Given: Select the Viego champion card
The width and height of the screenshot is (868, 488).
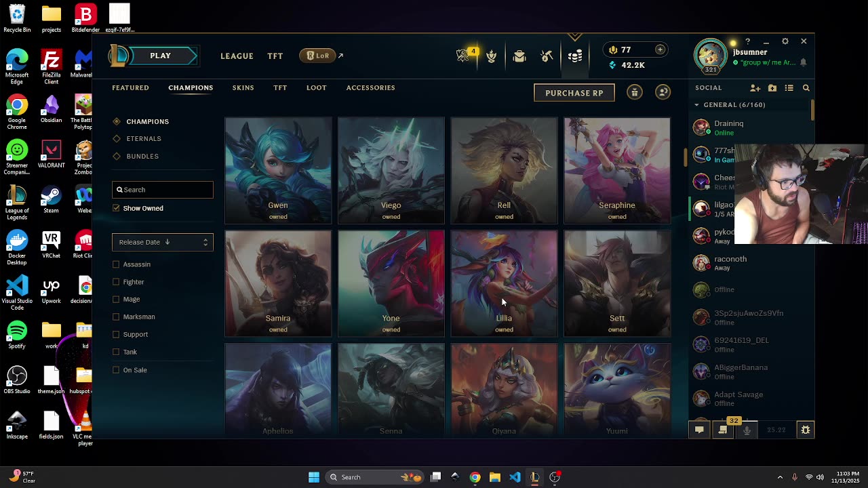Looking at the screenshot, I should coord(391,170).
